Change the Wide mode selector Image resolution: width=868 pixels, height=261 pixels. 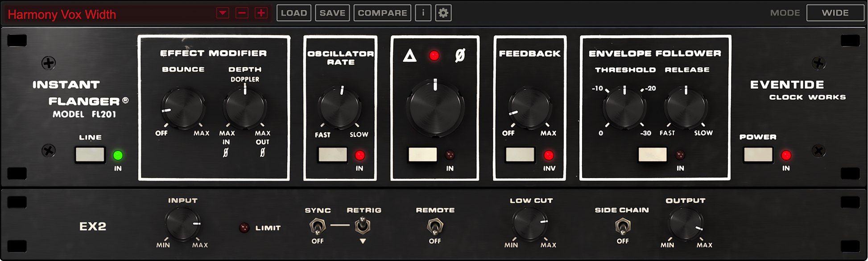(835, 13)
